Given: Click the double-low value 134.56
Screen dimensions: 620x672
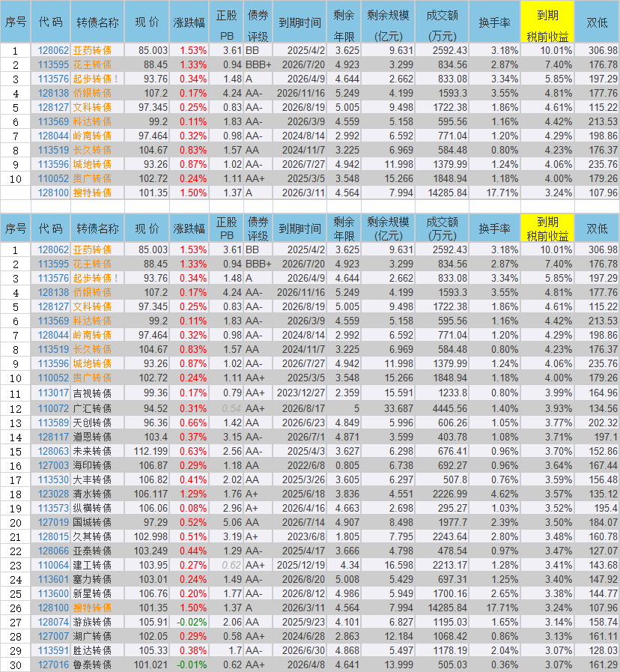Looking at the screenshot, I should (603, 408).
